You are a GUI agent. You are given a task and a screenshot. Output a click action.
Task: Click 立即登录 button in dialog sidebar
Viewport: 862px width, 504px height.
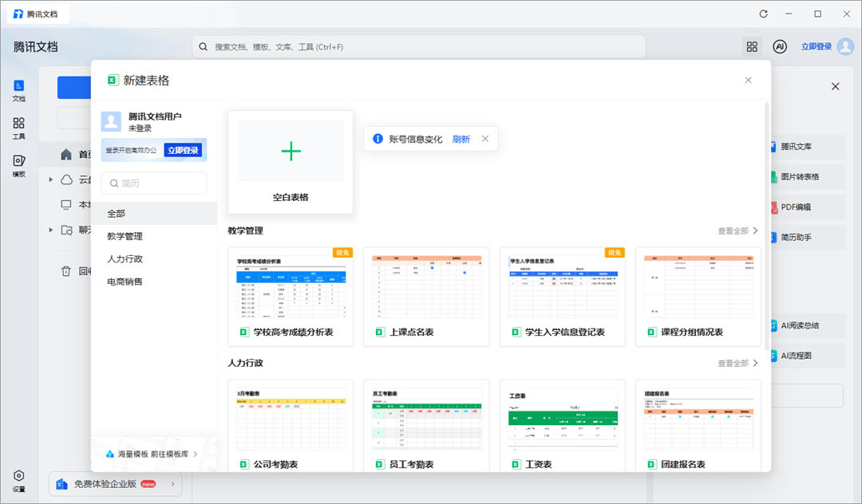(x=183, y=150)
